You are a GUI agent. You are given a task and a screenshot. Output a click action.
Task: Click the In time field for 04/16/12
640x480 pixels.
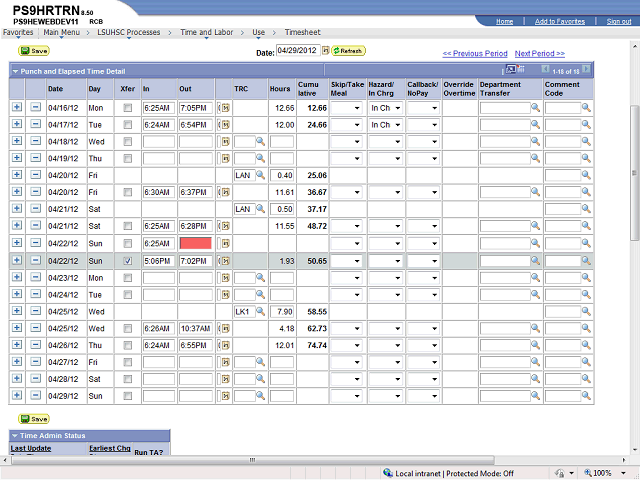pyautogui.click(x=159, y=108)
